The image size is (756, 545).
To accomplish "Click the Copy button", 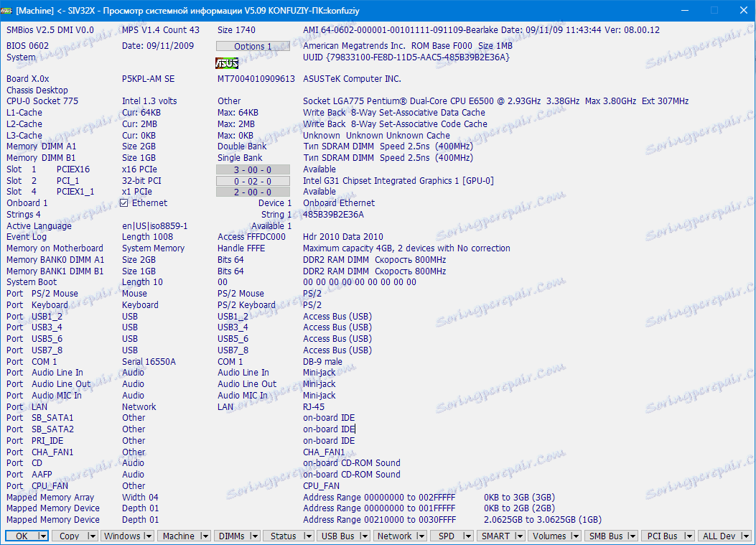I will (x=69, y=536).
